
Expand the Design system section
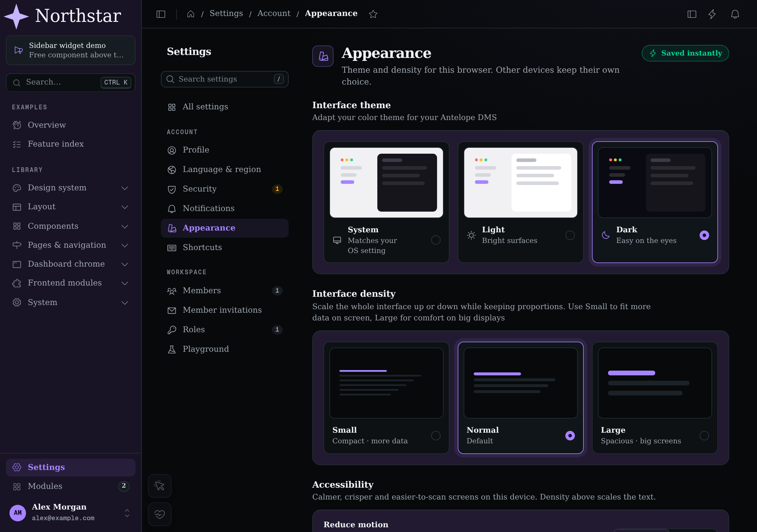71,188
